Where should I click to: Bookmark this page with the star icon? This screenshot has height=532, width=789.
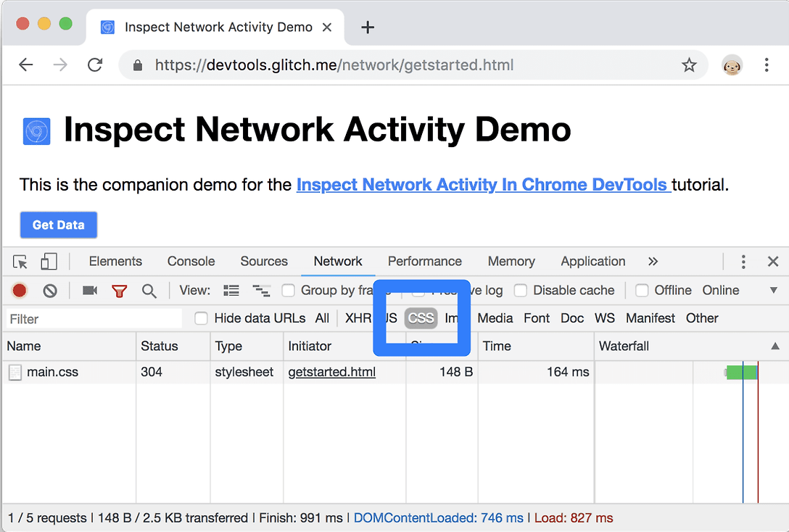pos(689,65)
